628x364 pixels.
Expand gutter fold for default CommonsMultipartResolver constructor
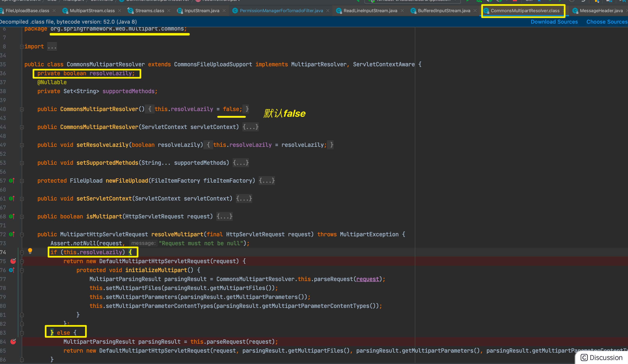[22, 109]
